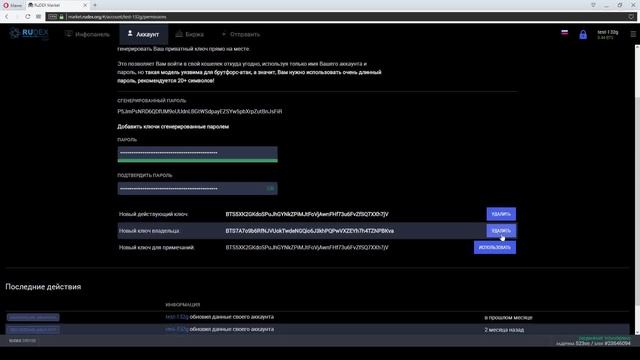Click the VPN badge in address bar
The image size is (640, 360).
coord(53,17)
